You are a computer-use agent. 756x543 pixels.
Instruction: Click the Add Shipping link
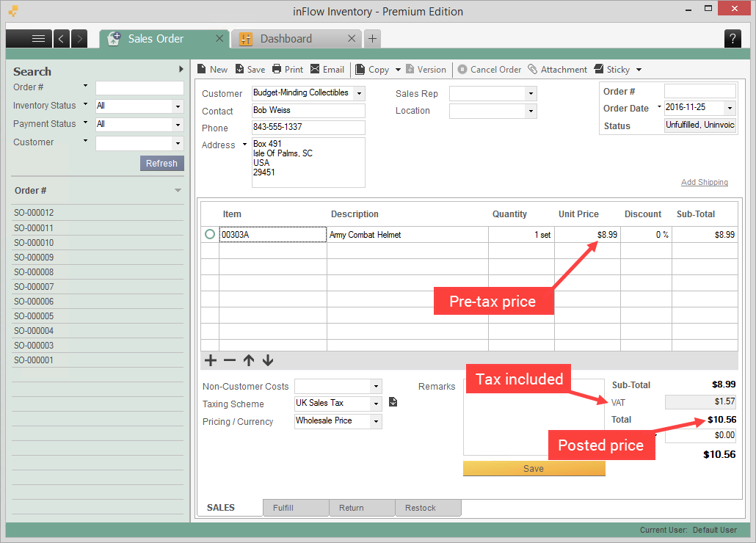point(705,182)
